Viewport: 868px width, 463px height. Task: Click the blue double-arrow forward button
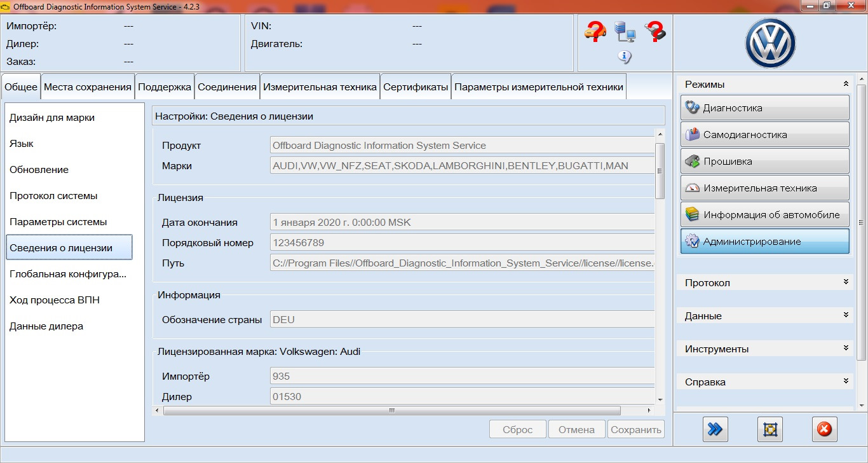point(715,429)
